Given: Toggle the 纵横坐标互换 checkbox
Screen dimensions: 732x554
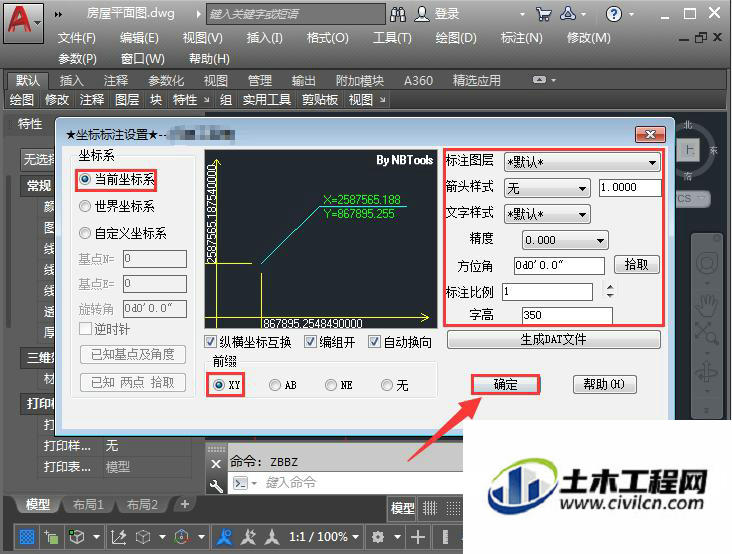Looking at the screenshot, I should 210,342.
